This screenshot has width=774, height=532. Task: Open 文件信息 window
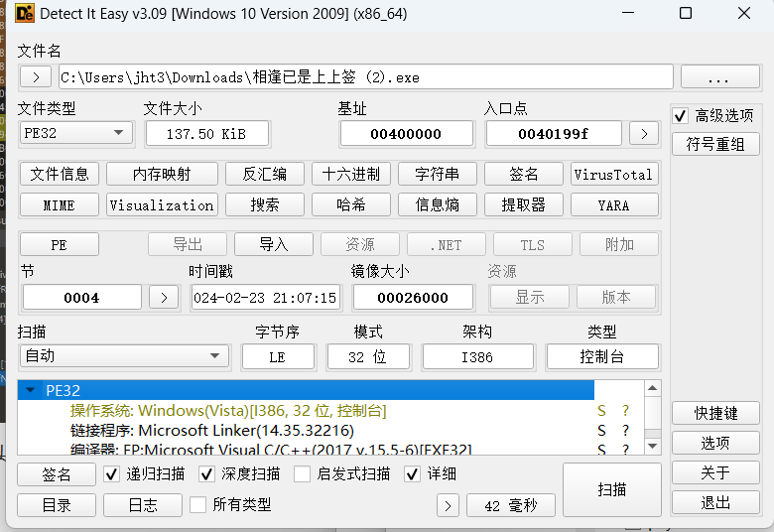[x=60, y=174]
